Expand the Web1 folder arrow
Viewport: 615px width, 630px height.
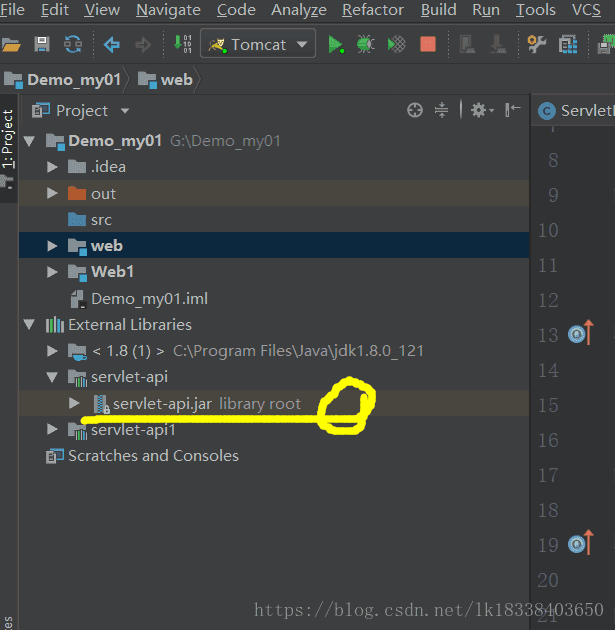52,272
